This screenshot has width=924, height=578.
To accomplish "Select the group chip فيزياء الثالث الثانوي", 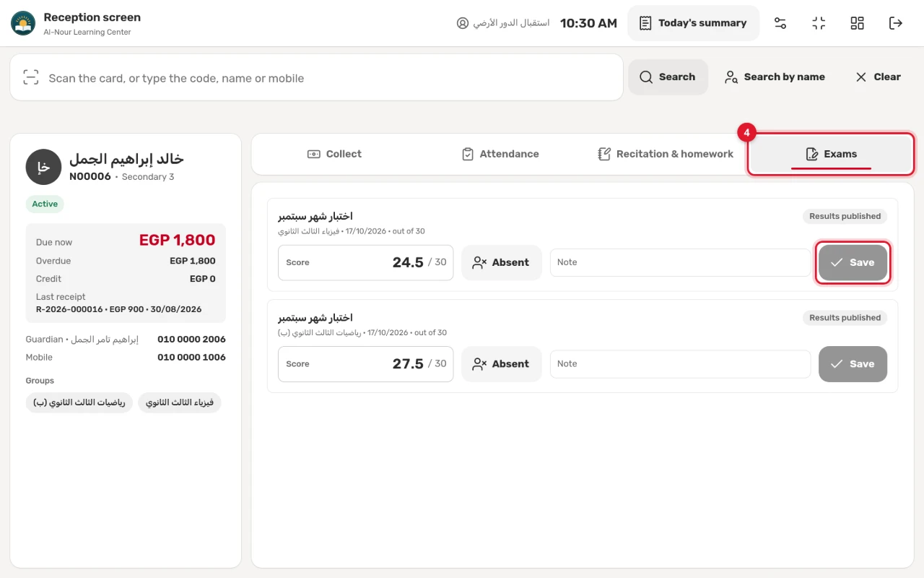I will pos(180,402).
